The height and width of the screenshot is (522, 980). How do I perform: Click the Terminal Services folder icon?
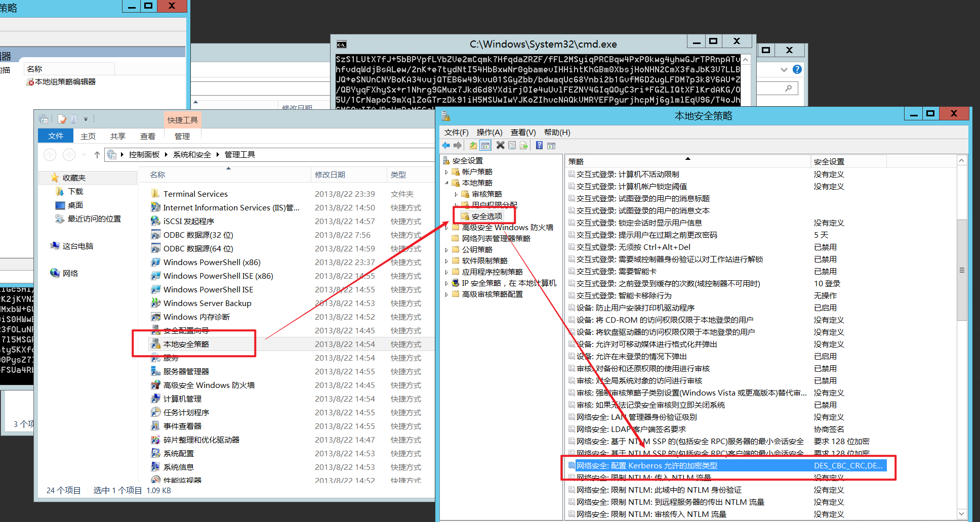[155, 194]
